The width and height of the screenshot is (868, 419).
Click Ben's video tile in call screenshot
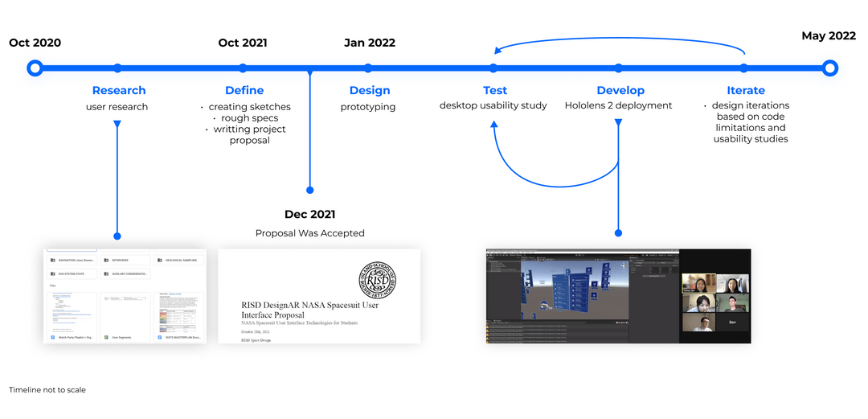732,322
